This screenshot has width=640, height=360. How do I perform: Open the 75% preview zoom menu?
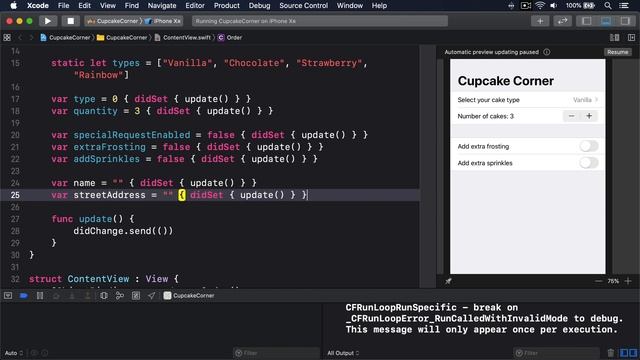point(613,281)
